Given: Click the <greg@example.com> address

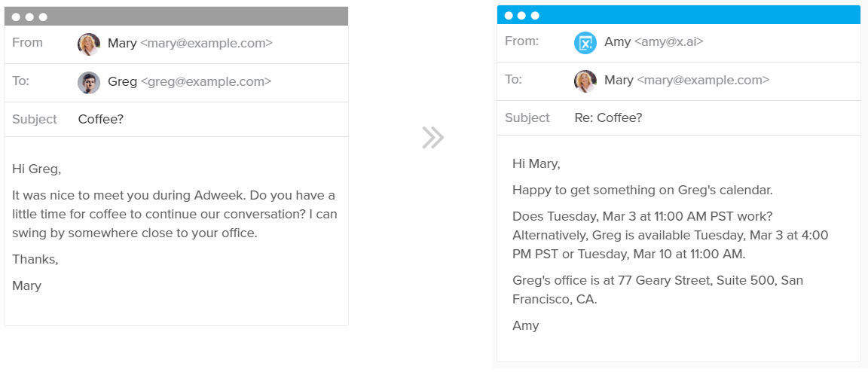Looking at the screenshot, I should coord(206,82).
